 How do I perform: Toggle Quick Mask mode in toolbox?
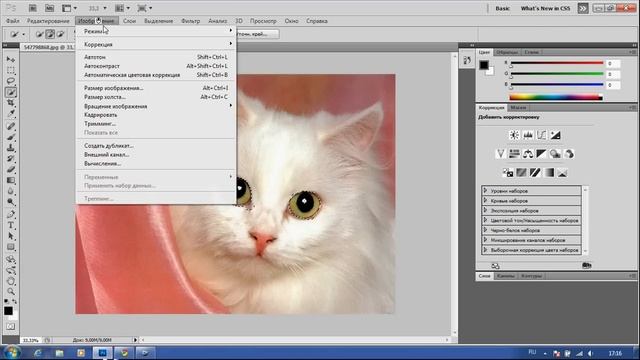[11, 327]
